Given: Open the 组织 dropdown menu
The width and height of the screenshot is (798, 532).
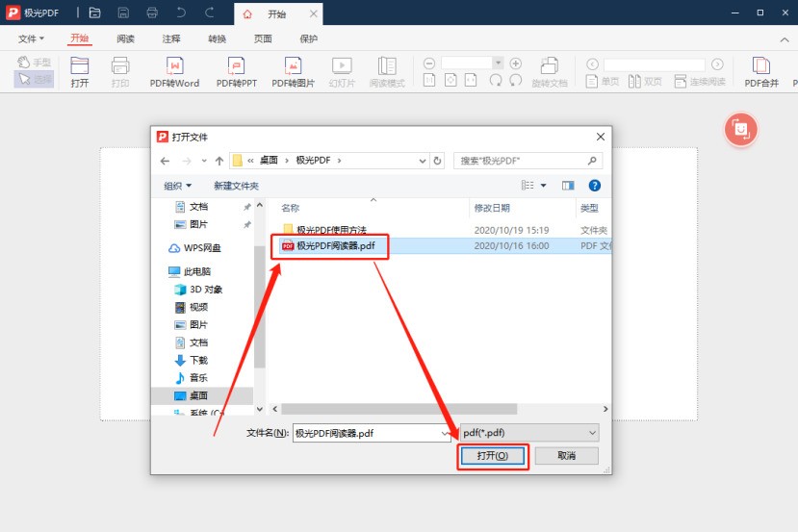Looking at the screenshot, I should [178, 186].
